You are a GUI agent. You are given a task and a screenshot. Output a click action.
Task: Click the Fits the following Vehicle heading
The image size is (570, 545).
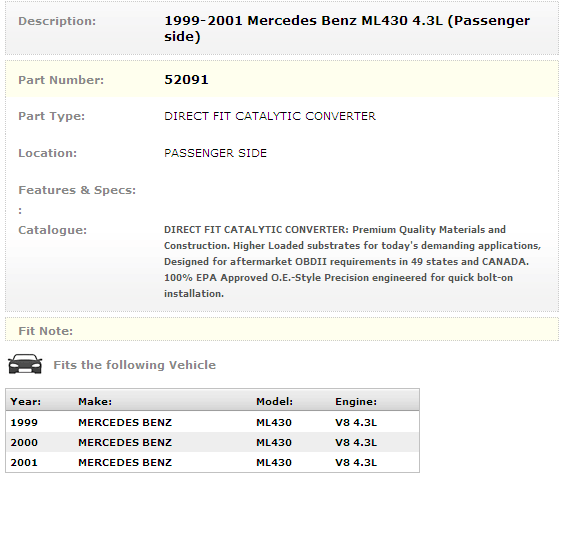135,365
